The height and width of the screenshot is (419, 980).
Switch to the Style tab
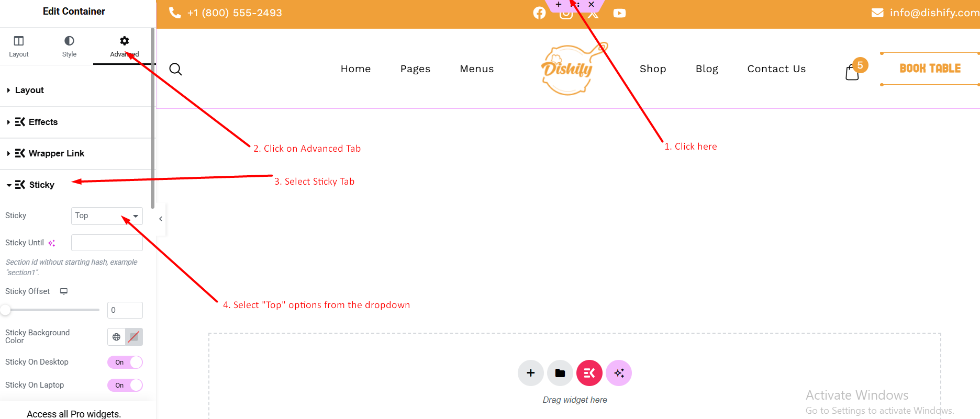69,47
